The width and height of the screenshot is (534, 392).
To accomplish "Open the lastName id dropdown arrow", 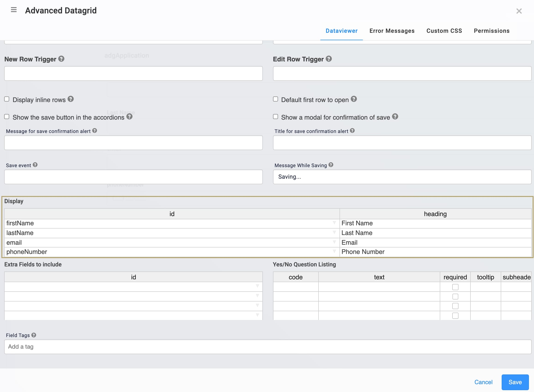I will point(334,232).
